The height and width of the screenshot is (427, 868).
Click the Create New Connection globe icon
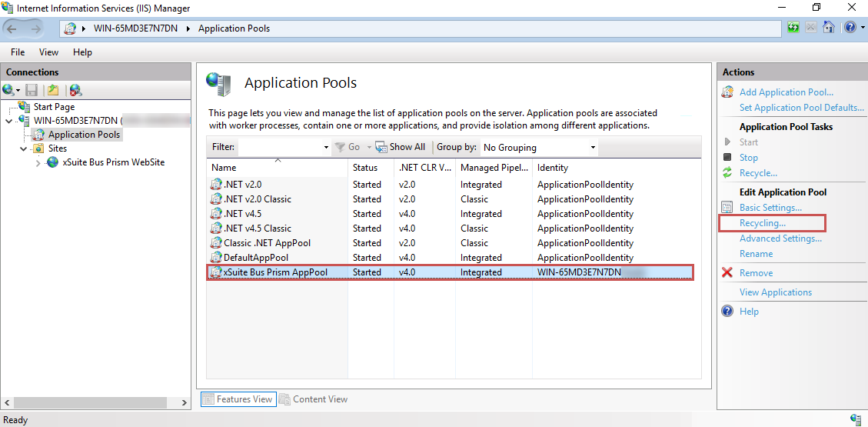pos(8,90)
